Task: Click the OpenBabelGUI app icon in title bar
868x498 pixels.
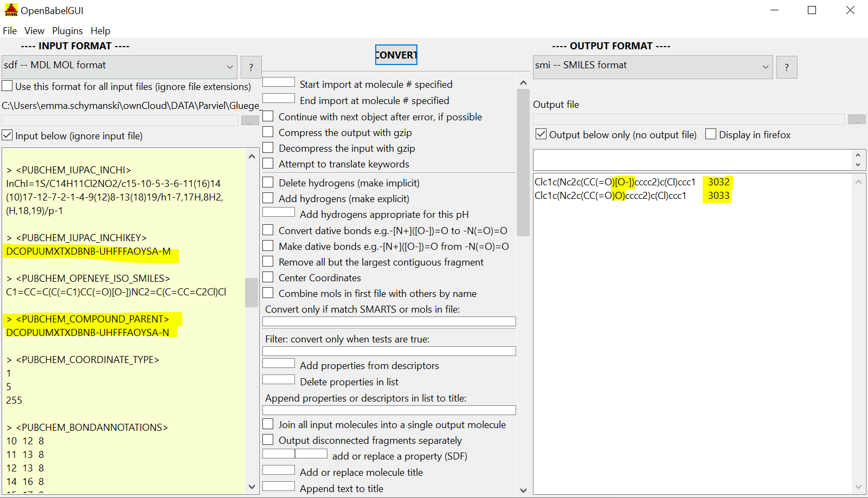Action: coord(11,10)
